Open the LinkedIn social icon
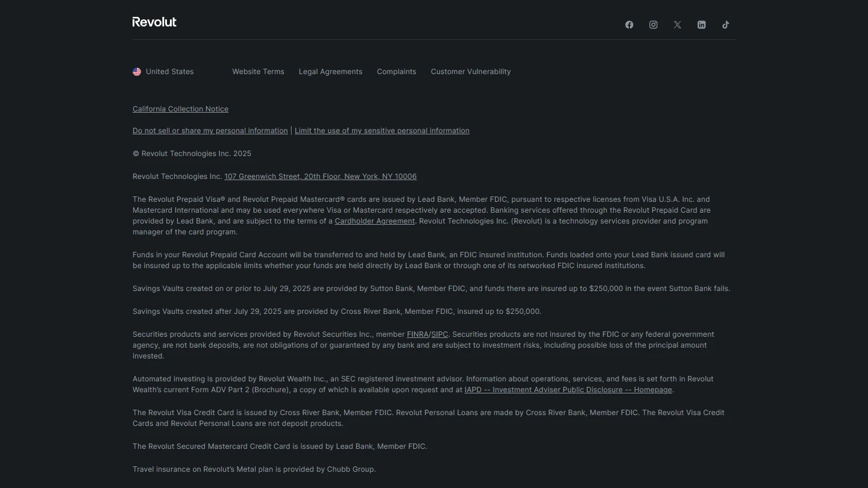 pyautogui.click(x=702, y=25)
